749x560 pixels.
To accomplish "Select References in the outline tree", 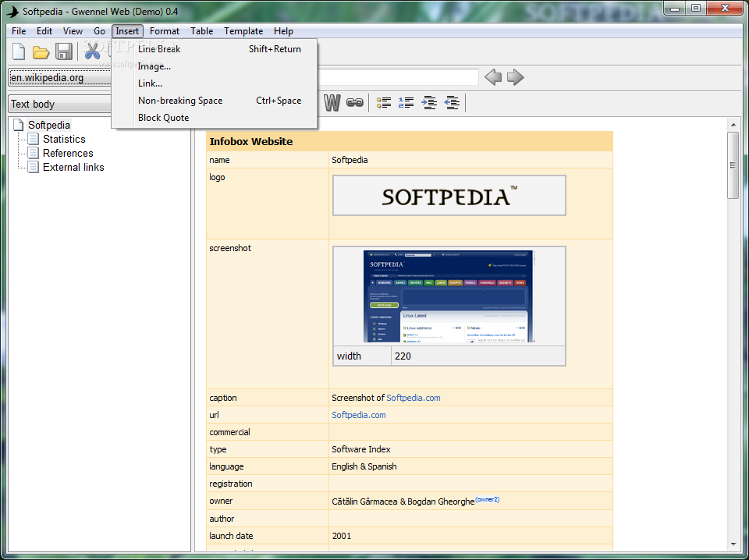I will coord(68,153).
